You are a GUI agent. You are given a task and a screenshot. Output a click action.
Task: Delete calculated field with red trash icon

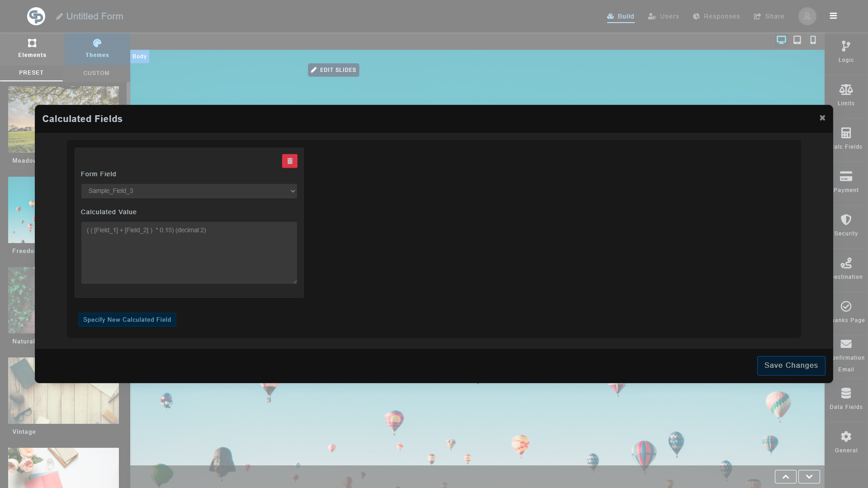290,161
